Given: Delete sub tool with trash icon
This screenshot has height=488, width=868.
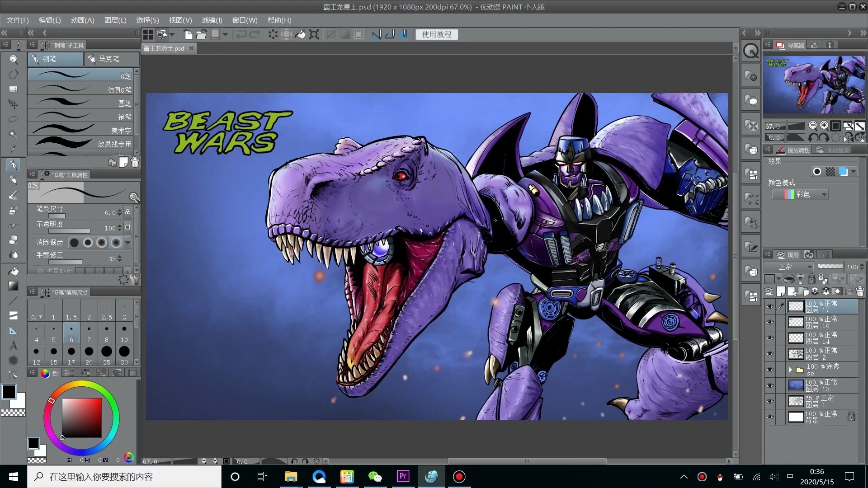Looking at the screenshot, I should 135,163.
